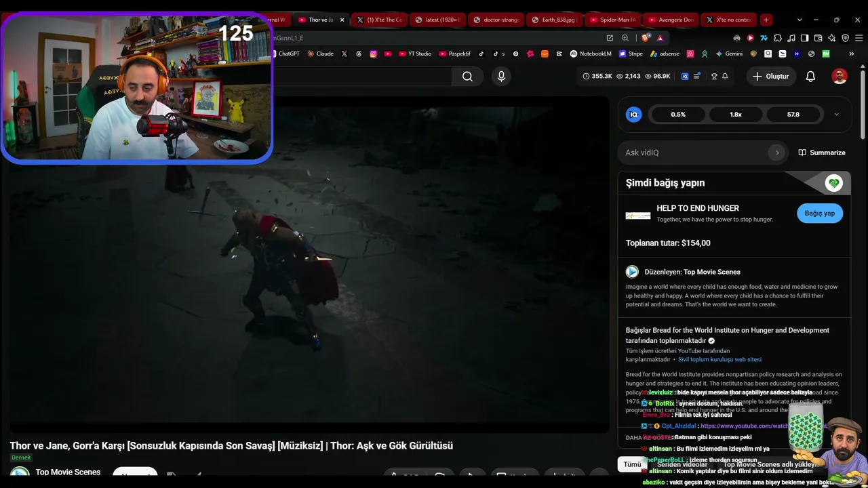Click the small vidIQ alerts bell

[x=725, y=77]
